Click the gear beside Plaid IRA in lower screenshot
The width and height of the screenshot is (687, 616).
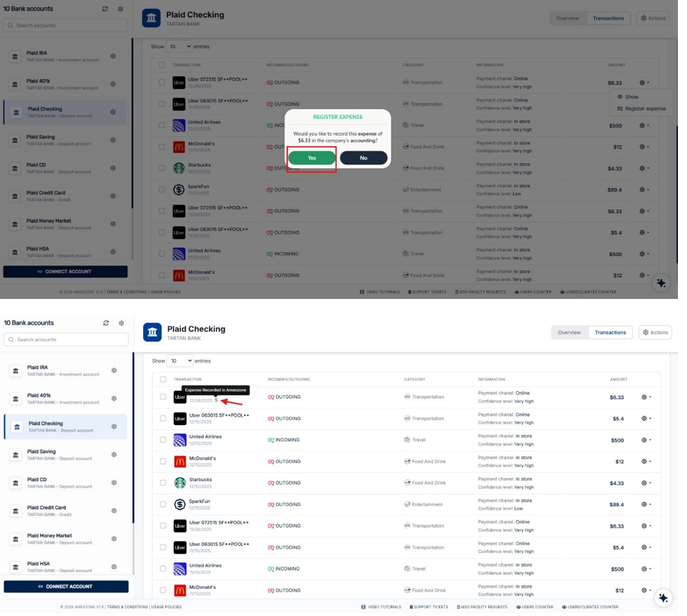(x=114, y=371)
